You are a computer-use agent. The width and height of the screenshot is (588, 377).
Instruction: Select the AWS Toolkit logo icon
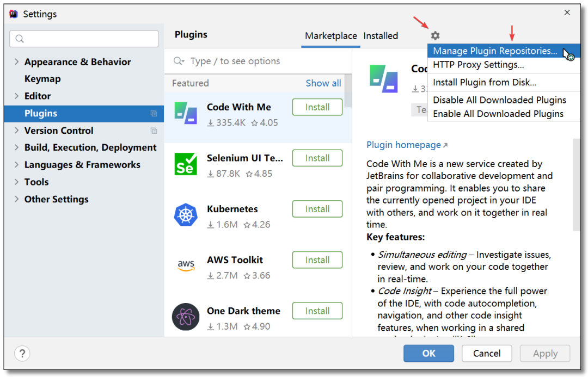186,265
